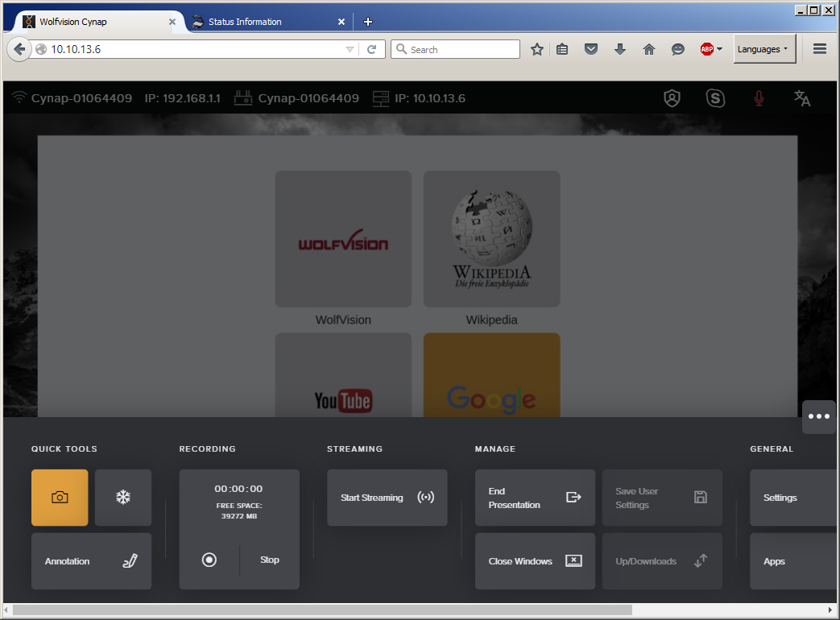Screen dimensions: 840x620
Task: Open Up/Downloads
Action: click(x=662, y=561)
